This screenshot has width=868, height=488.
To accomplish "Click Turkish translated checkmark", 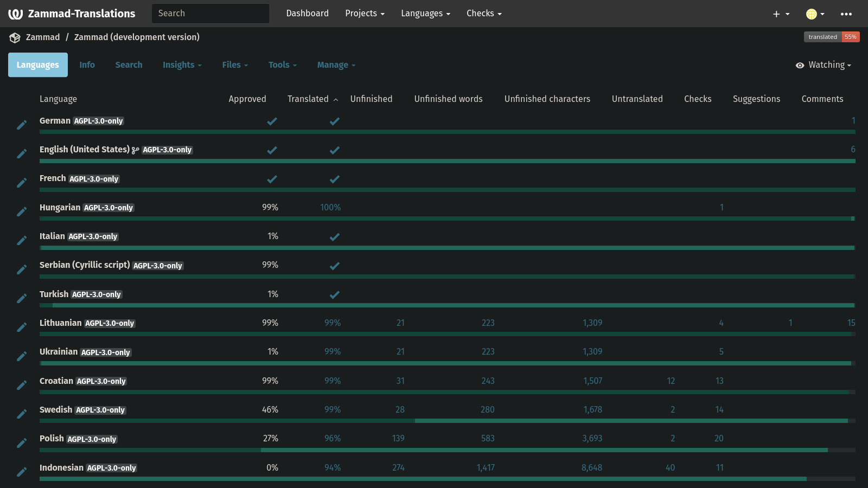I will [x=335, y=294].
